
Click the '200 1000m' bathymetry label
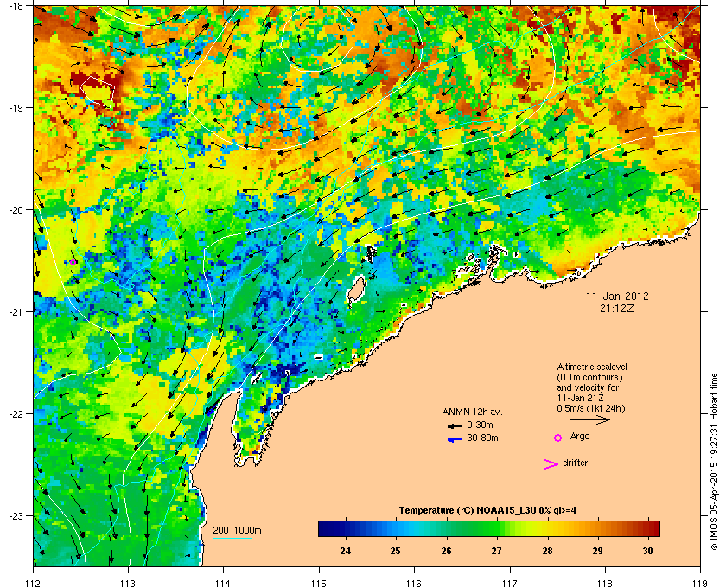coord(237,530)
